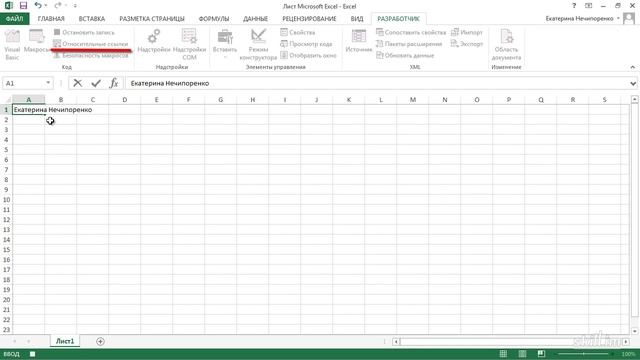Add a new sheet with plus button
Viewport: 640px width, 360px height.
pyautogui.click(x=100, y=341)
